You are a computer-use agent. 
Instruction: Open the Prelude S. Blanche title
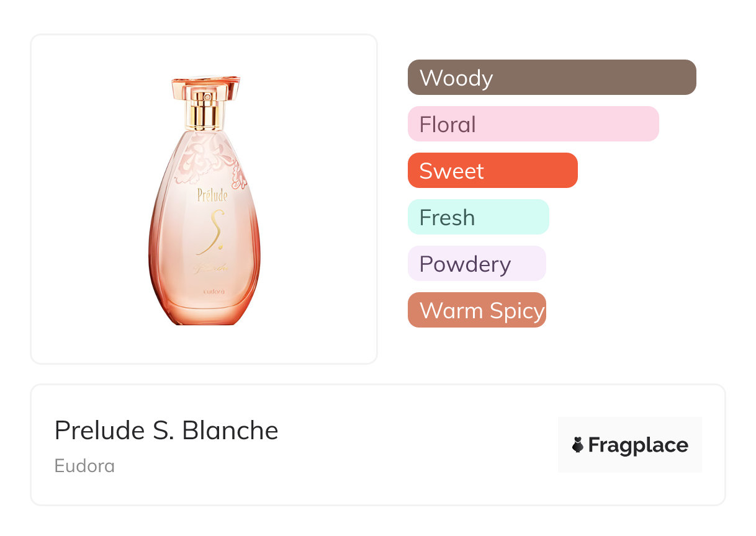coord(166,431)
